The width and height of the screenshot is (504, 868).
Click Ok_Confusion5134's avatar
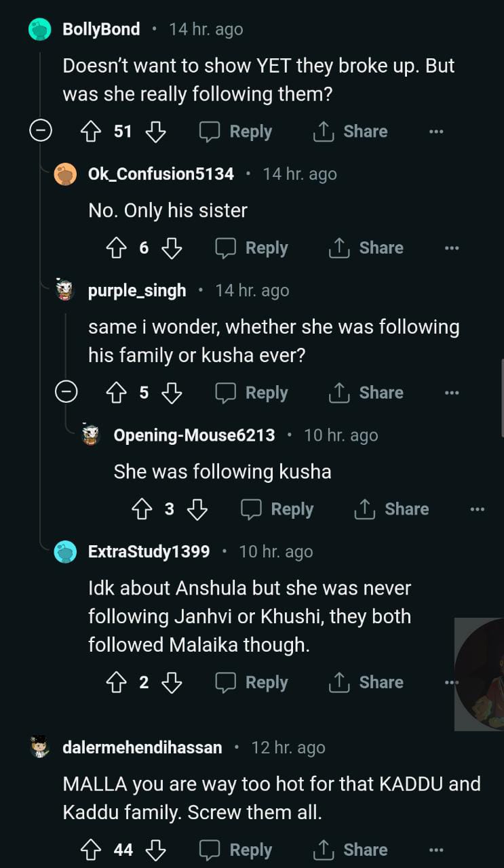[65, 174]
